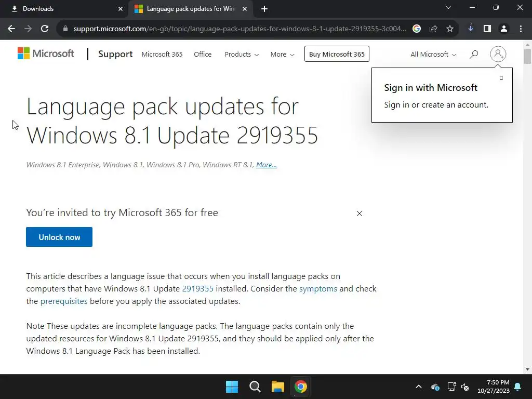The width and height of the screenshot is (532, 399).
Task: Open the clock showing 7:50 PM
Action: [x=494, y=387]
